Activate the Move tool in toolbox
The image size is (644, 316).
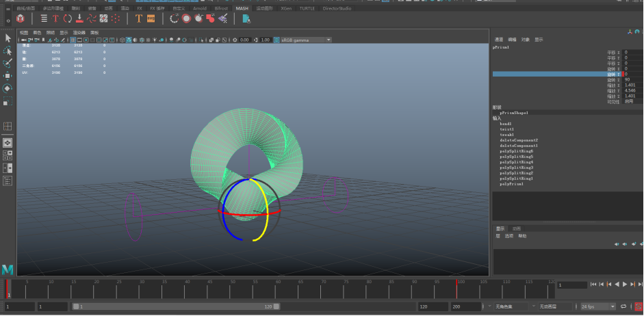[8, 76]
